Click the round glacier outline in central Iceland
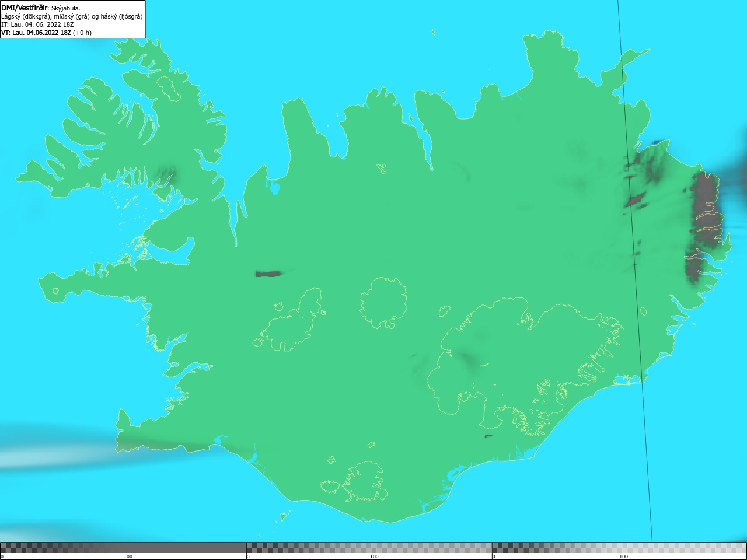Viewport: 747px width, 560px height. click(x=383, y=303)
